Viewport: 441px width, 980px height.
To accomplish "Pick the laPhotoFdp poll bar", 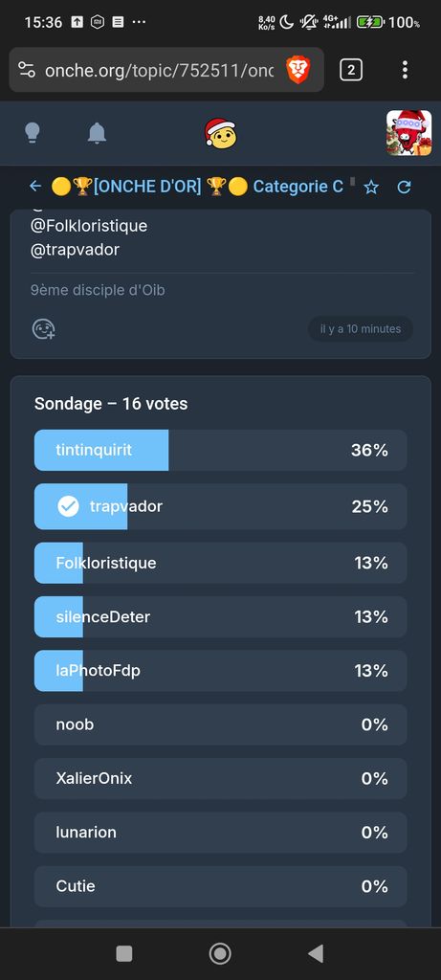I will (x=220, y=671).
